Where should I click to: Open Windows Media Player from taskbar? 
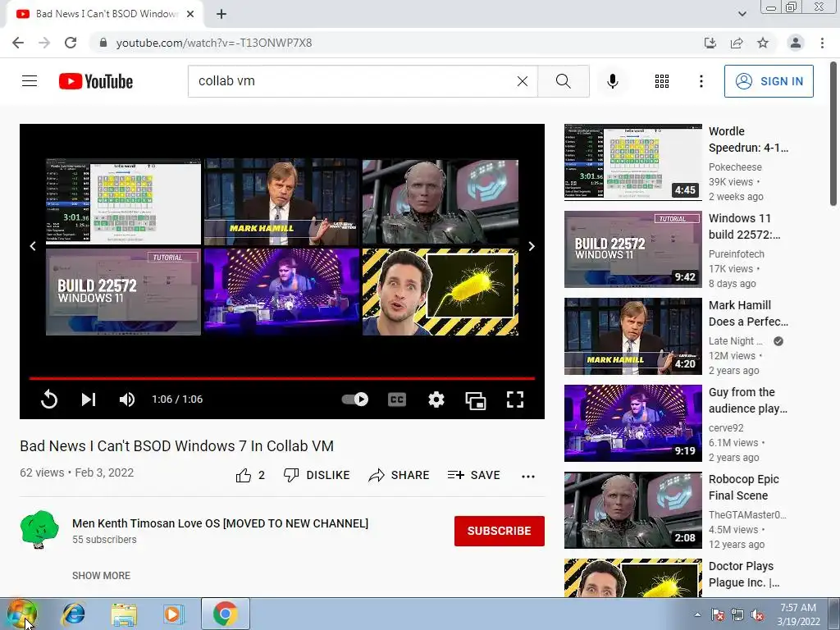click(x=174, y=614)
